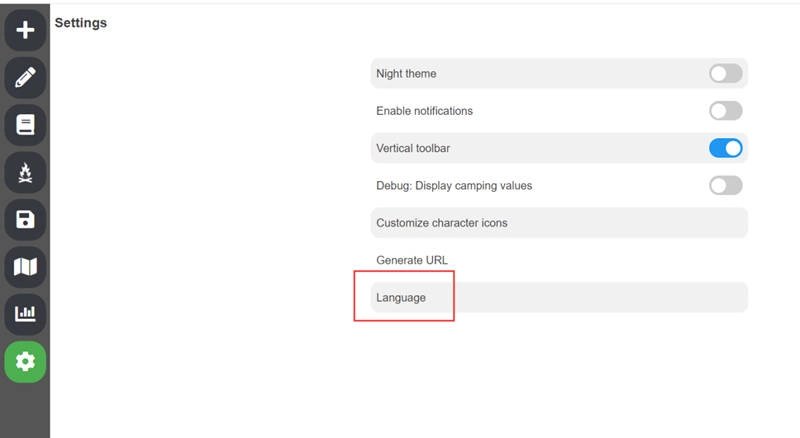
Task: Click the Enable notifications label text
Action: click(x=424, y=110)
